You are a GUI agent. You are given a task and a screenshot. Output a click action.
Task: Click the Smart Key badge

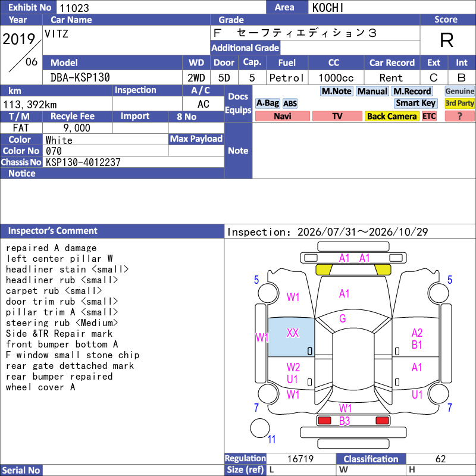pyautogui.click(x=415, y=103)
